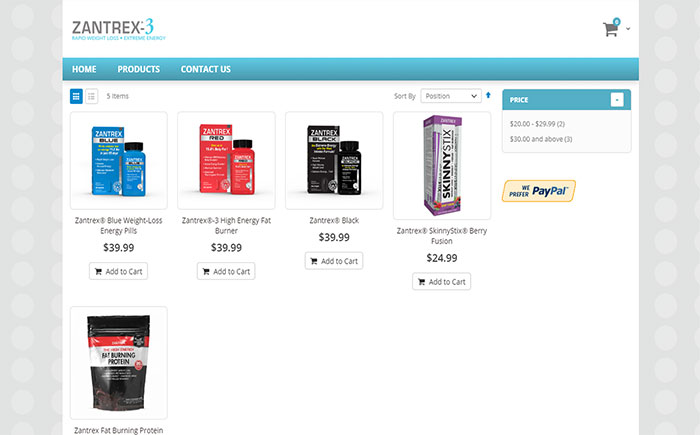Open the Contact Us page
This screenshot has width=700, height=435.
click(206, 69)
